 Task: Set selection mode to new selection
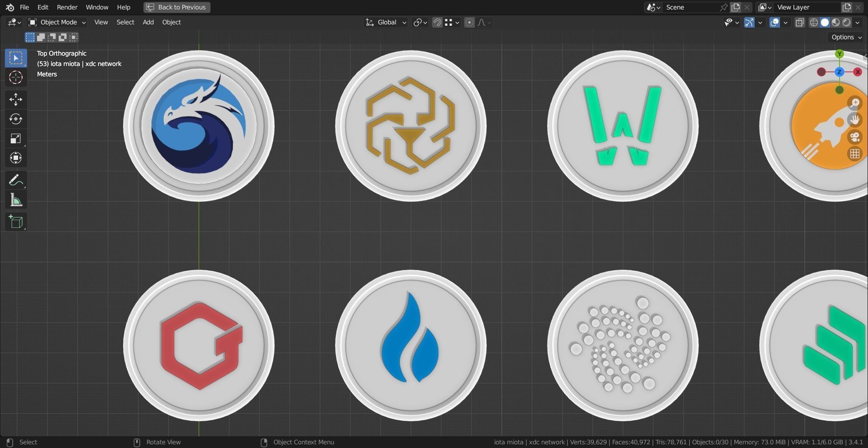(30, 37)
